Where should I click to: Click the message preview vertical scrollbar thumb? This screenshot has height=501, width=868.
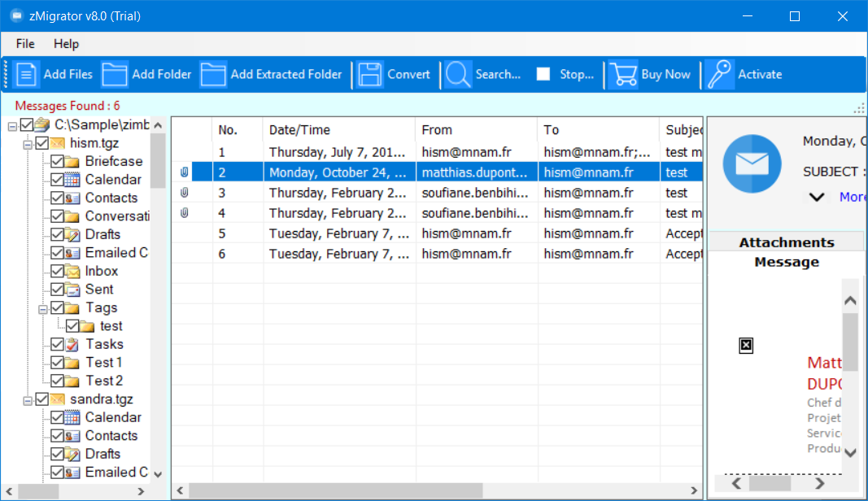tap(850, 342)
